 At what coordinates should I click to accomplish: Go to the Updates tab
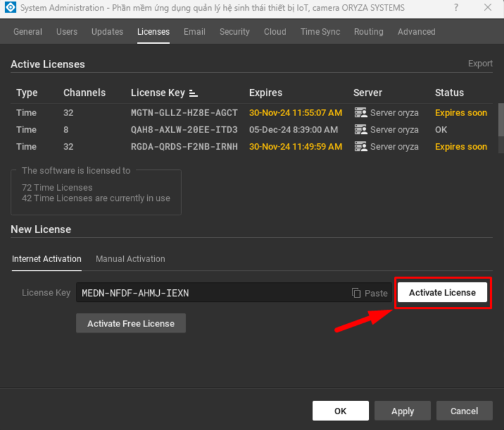pyautogui.click(x=107, y=32)
